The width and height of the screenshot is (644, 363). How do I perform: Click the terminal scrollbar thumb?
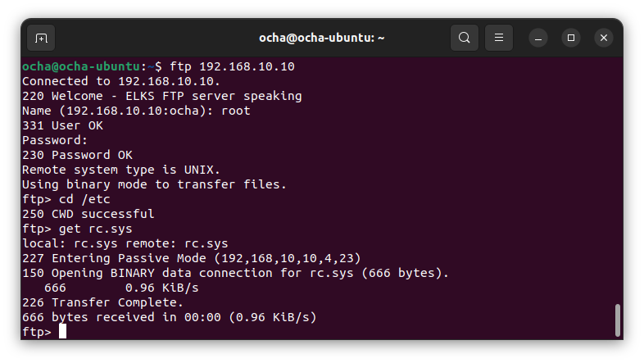(617, 320)
